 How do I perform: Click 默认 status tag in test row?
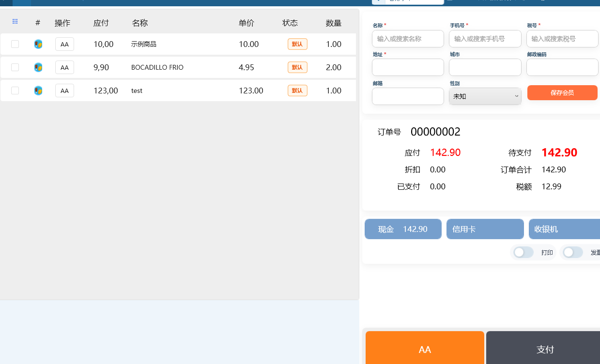tap(297, 91)
